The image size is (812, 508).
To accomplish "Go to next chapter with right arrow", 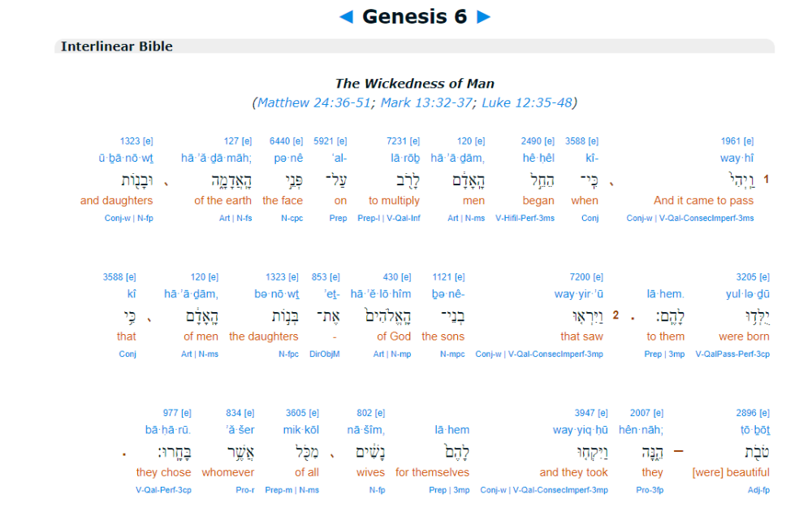I will coord(484,17).
